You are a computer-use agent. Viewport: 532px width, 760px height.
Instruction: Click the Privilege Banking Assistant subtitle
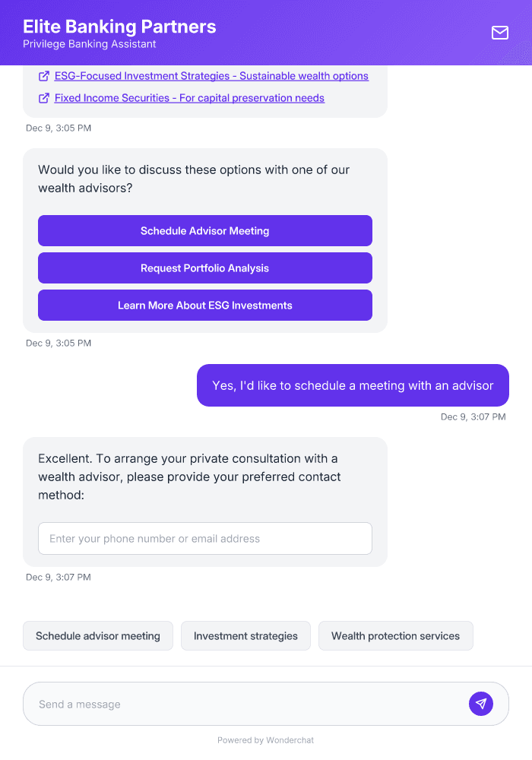pyautogui.click(x=88, y=44)
